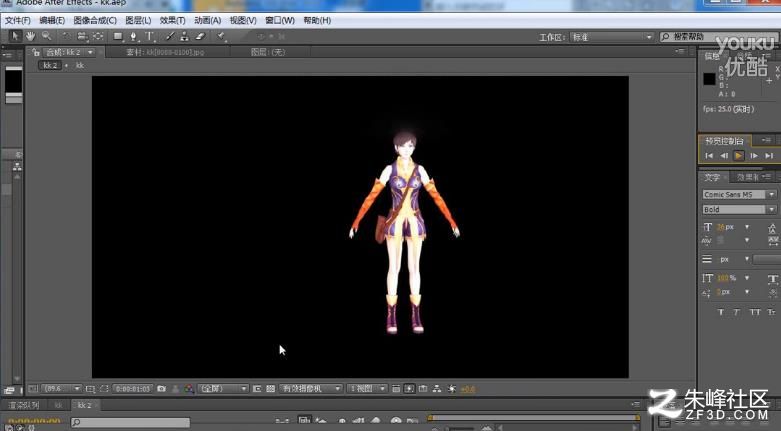Open the 图像合成(C) menu
The height and width of the screenshot is (431, 781).
95,20
